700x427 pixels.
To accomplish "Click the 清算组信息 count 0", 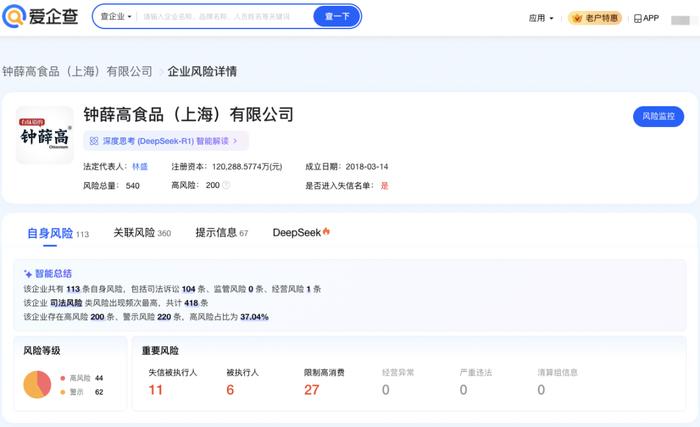I will pos(541,390).
